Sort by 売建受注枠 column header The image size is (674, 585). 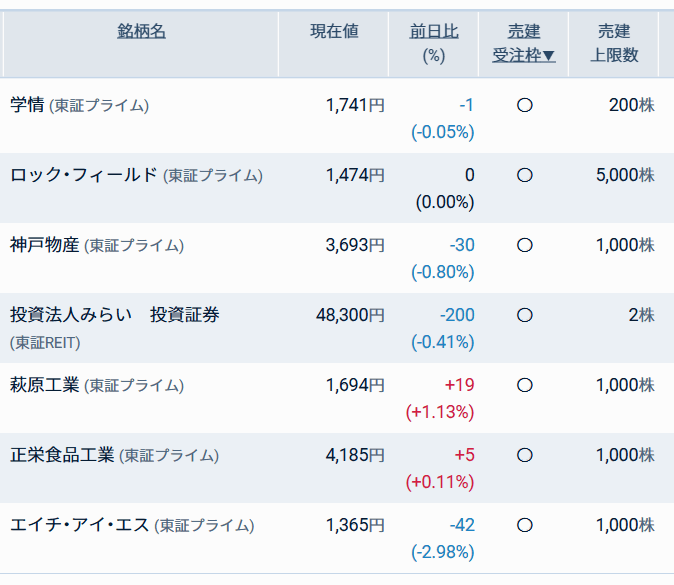pyautogui.click(x=524, y=44)
